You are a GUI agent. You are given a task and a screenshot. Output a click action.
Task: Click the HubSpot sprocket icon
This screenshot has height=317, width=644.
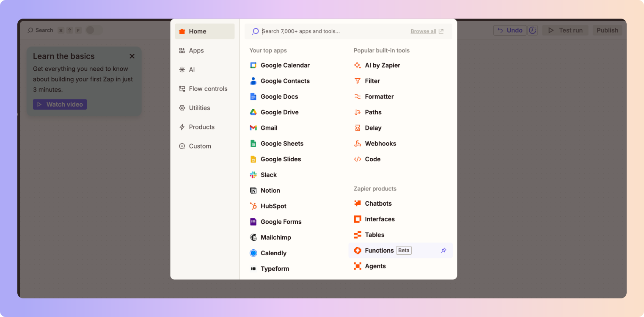click(x=253, y=206)
